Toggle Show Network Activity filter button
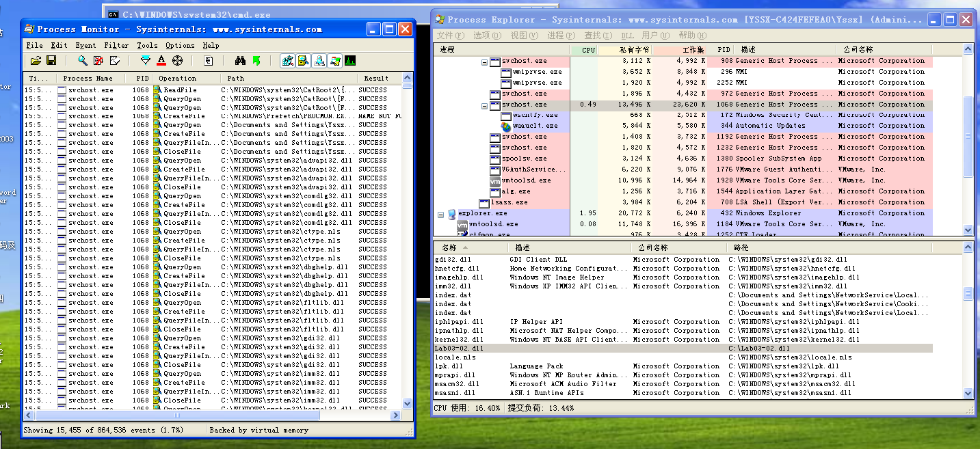Viewport: 980px width, 449px height. pos(319,61)
